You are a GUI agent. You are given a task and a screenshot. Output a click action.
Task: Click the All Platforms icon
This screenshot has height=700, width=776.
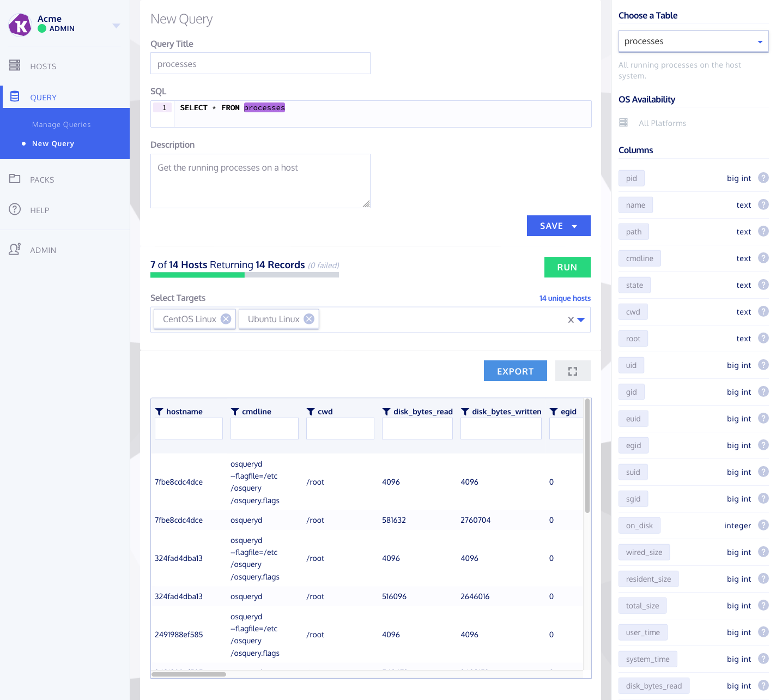623,123
